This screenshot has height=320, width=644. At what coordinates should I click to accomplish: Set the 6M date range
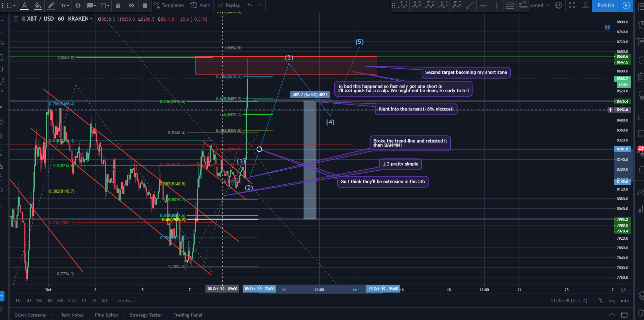[x=60, y=300]
